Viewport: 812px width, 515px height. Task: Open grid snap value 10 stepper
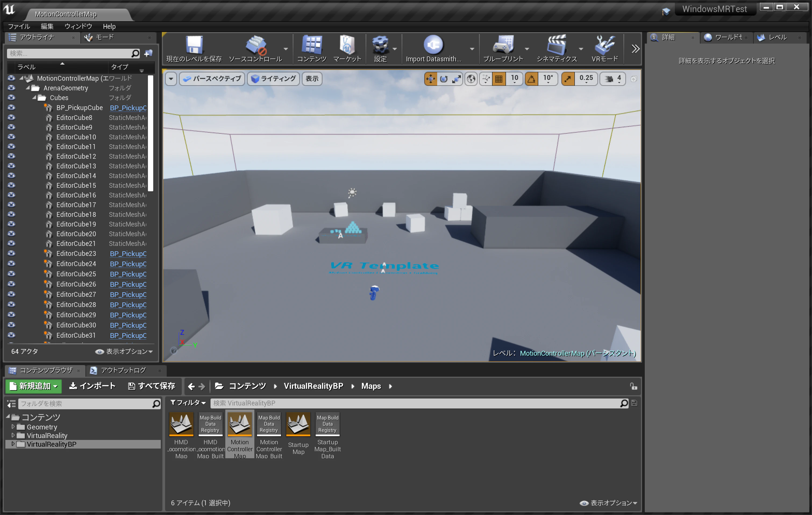point(514,79)
